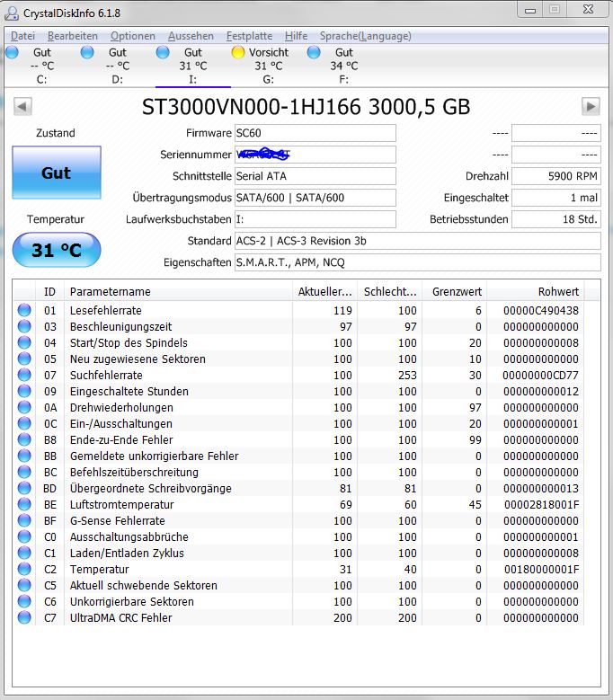Screen dimensions: 613x700
Task: Click the Eingeschaltet field 1 mal
Action: click(555, 198)
